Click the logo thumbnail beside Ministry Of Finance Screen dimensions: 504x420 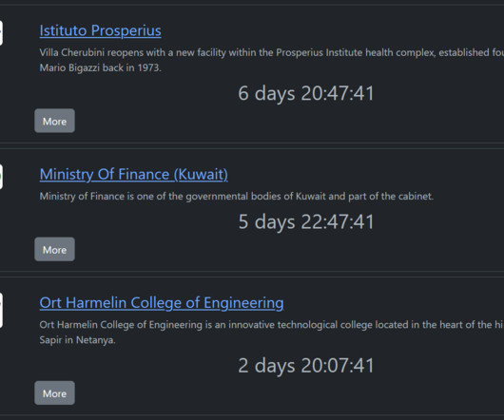pos(1,177)
